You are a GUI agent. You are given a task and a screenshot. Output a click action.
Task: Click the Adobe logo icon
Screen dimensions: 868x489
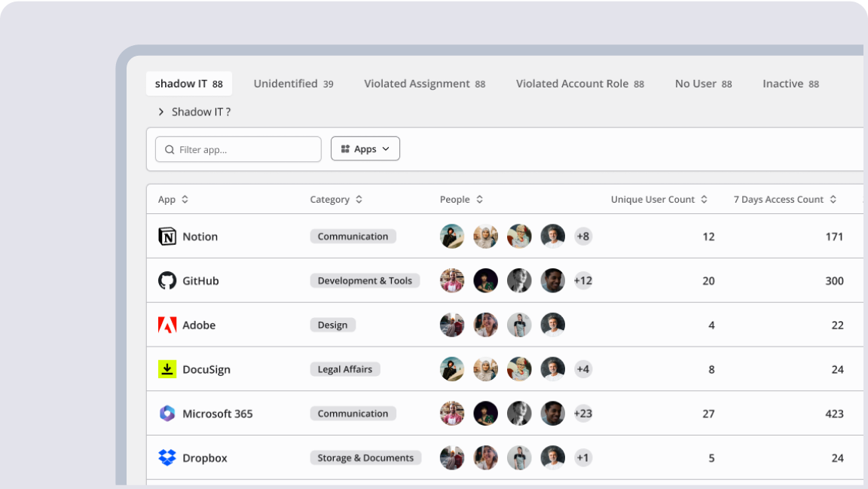click(x=167, y=325)
